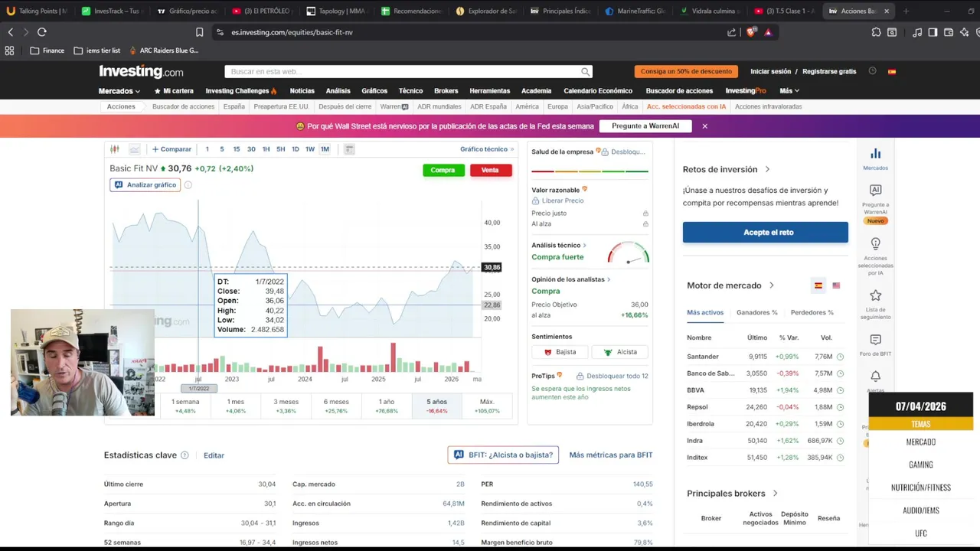The image size is (980, 551).
Task: Reload the page
Action: pos(42,32)
